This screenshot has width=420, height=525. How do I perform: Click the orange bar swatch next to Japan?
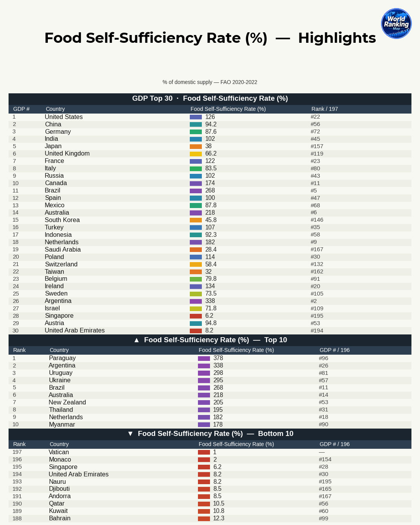coord(196,146)
